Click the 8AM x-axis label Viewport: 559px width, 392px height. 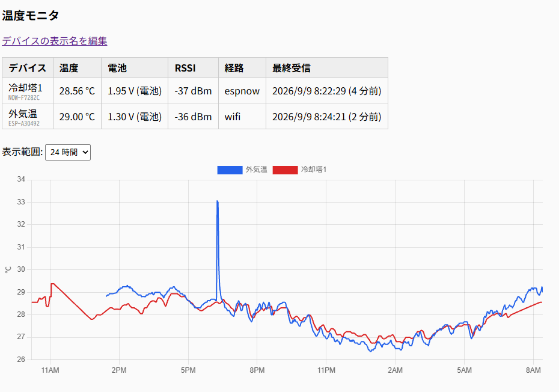coord(533,370)
